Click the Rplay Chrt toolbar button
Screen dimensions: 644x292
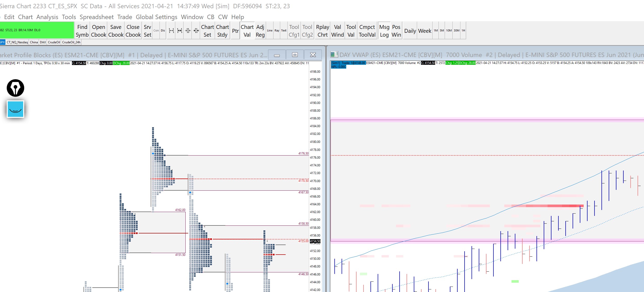pyautogui.click(x=323, y=31)
